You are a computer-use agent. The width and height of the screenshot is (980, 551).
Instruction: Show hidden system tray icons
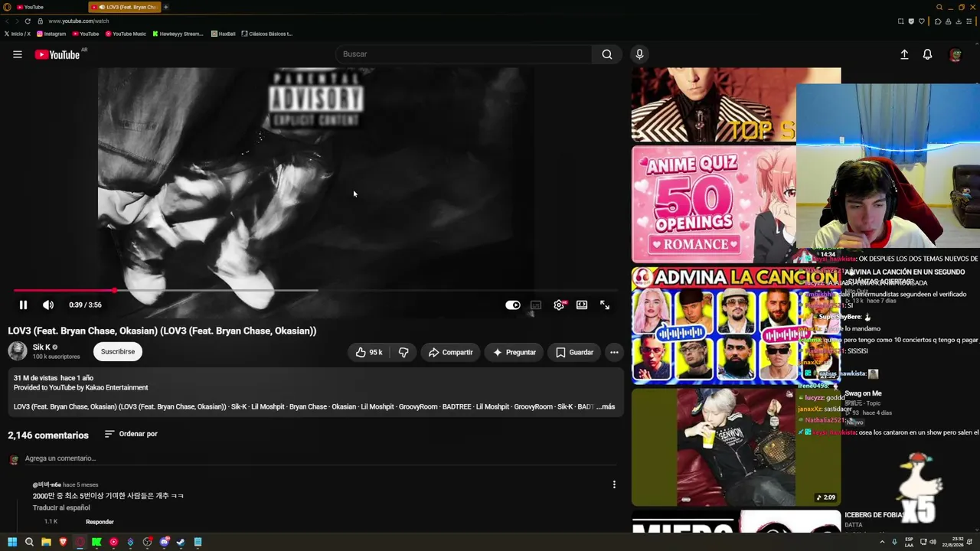(x=882, y=542)
